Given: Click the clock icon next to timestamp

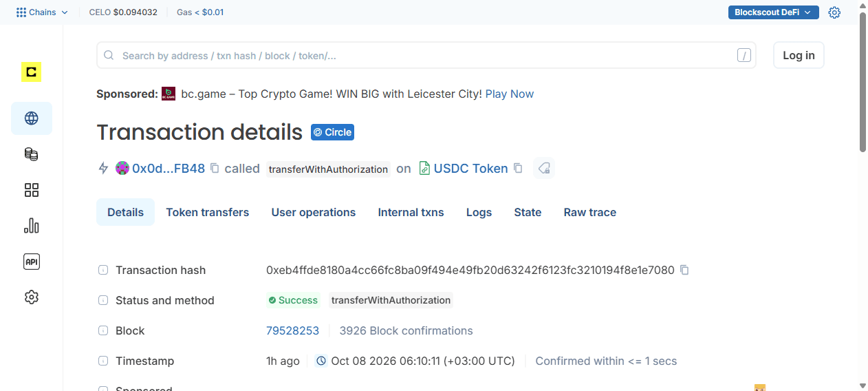Looking at the screenshot, I should coord(321,361).
